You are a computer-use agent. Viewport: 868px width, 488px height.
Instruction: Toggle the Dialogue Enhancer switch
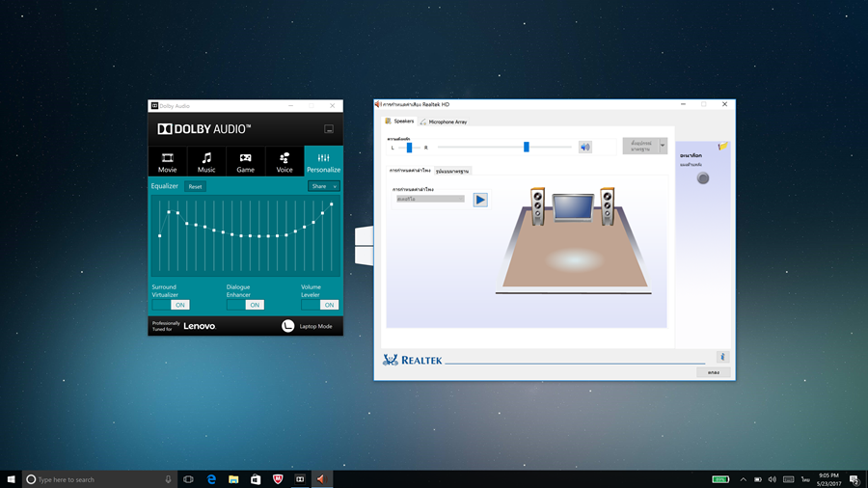(x=245, y=305)
